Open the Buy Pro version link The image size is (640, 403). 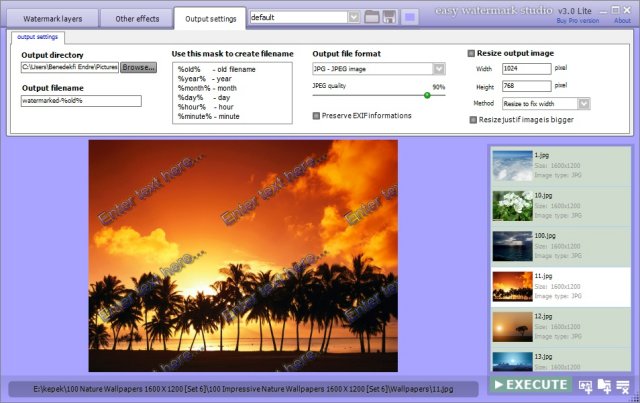pyautogui.click(x=578, y=20)
